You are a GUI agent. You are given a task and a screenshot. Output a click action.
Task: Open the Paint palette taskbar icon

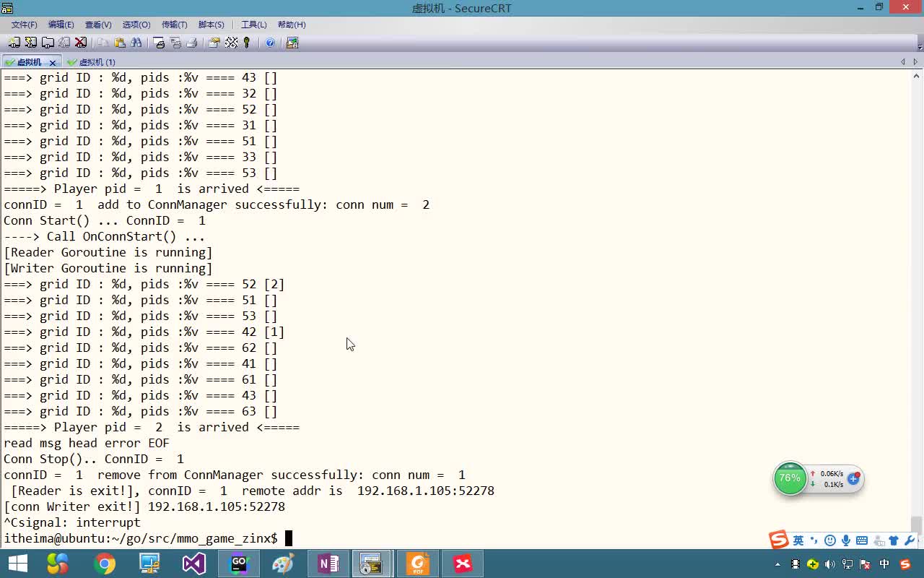pyautogui.click(x=284, y=564)
